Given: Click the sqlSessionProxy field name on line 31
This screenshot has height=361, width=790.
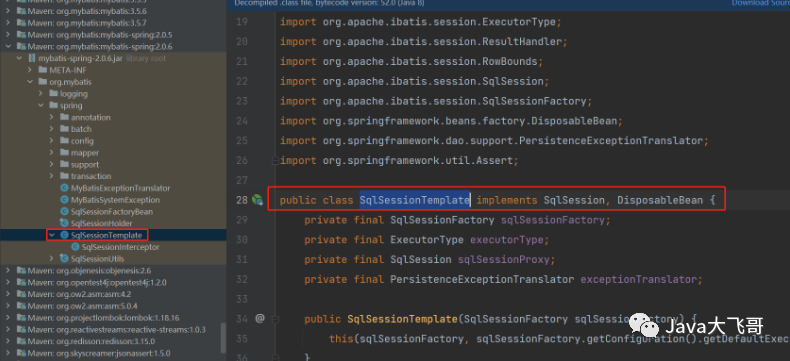Looking at the screenshot, I should pos(504,260).
